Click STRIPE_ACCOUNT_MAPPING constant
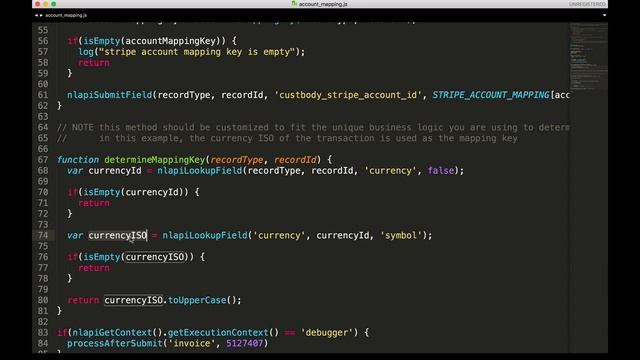Image resolution: width=640 pixels, height=360 pixels. coord(491,95)
